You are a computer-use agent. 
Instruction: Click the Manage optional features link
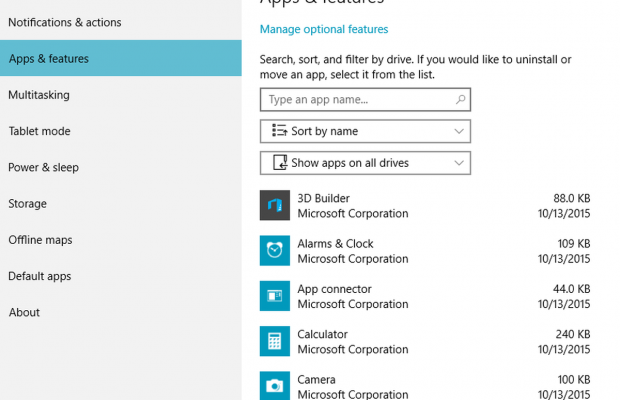point(324,29)
